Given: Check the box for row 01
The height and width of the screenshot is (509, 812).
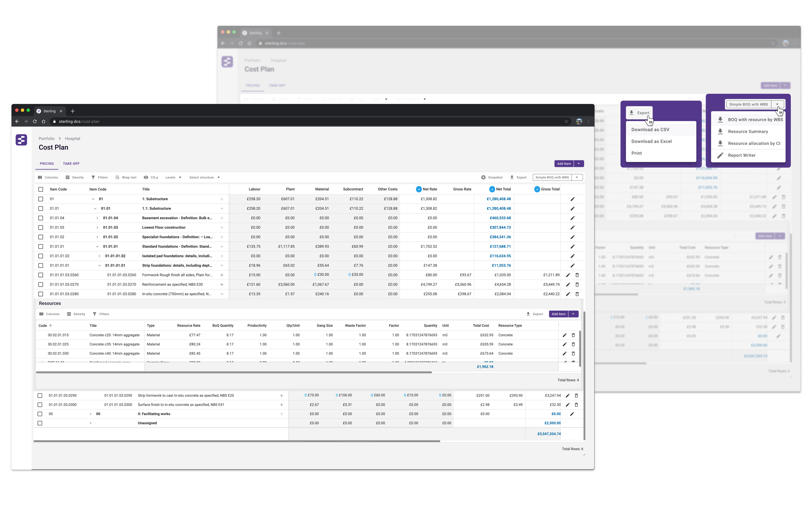Looking at the screenshot, I should click(x=41, y=199).
